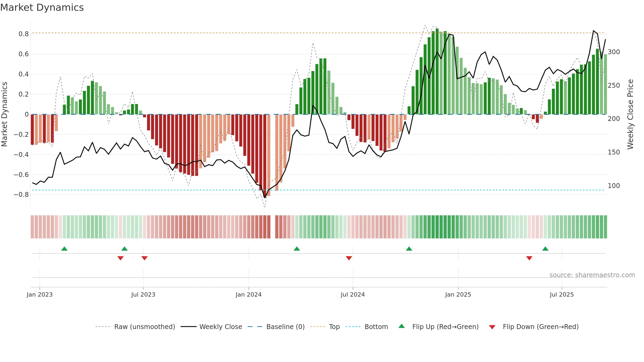This screenshot has width=644, height=362.
Task: Click the vertical Market Dynamics axis title
Action: 5,114
